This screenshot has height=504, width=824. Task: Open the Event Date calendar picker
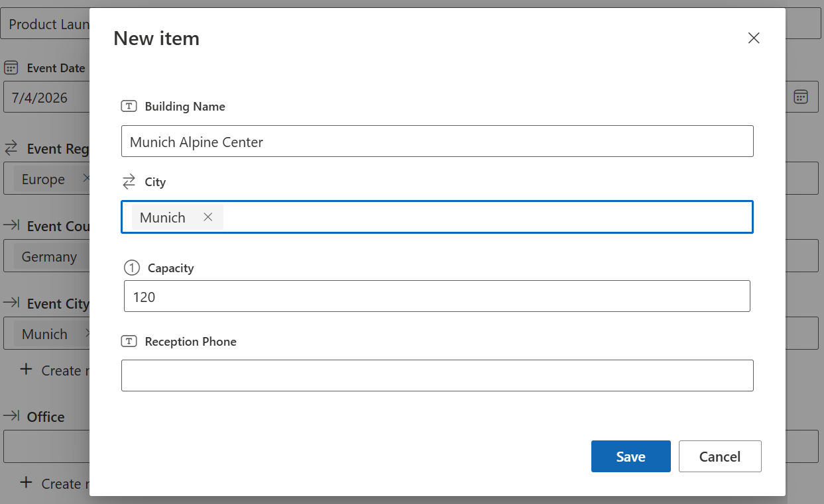(801, 97)
